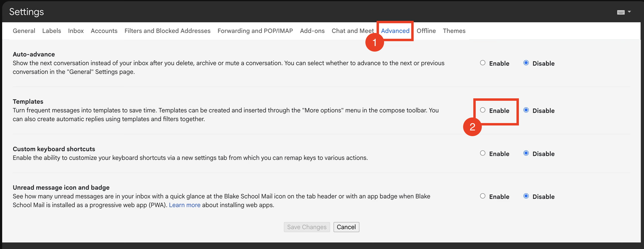Viewport: 644px width, 249px height.
Task: Click the Custom keyboard shortcuts heading
Action: point(54,149)
